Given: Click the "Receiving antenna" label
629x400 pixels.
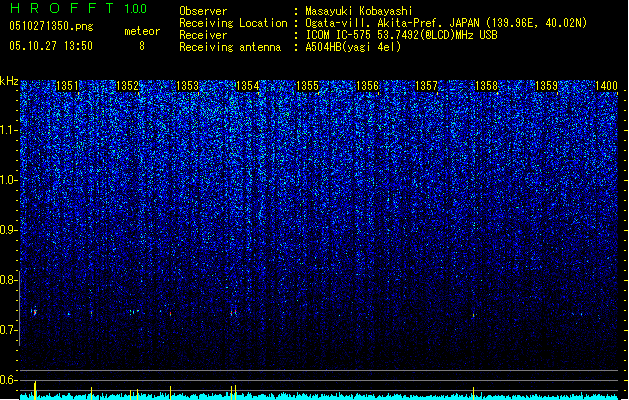Looking at the screenshot, I should click(x=230, y=47).
